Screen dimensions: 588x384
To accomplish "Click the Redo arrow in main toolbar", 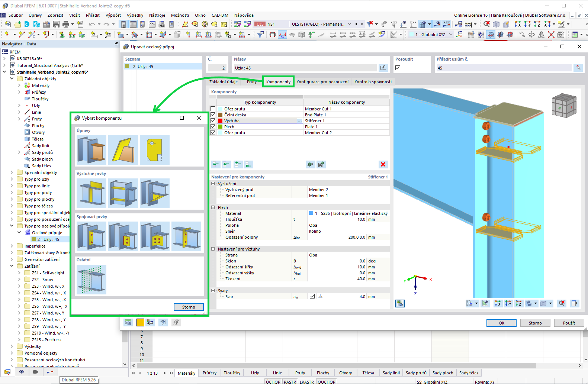I will click(x=106, y=24).
